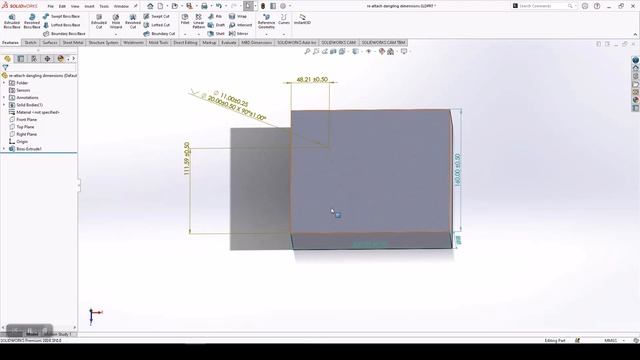Open the Hole Wizard tool
The height and width of the screenshot is (360, 640).
pos(116,21)
